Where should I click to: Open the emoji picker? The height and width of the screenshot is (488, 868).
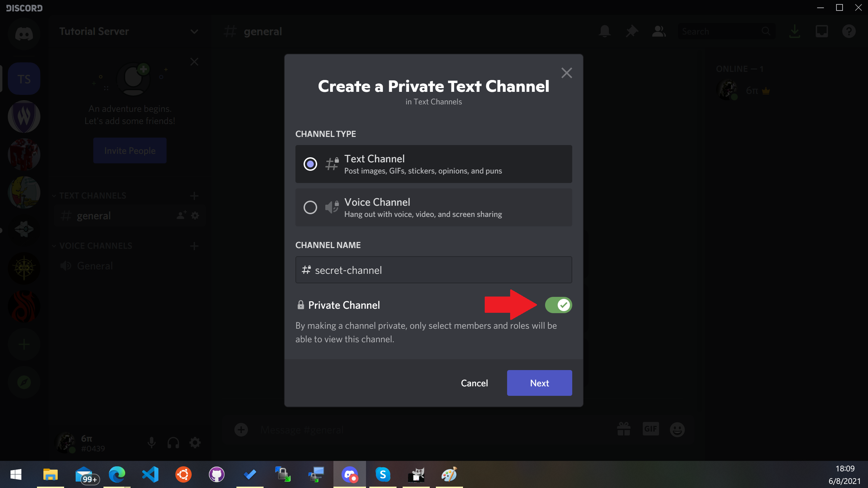(677, 429)
